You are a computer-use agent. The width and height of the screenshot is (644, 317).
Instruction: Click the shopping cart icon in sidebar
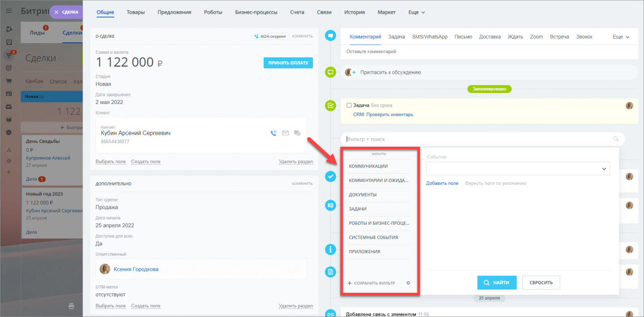point(9,80)
